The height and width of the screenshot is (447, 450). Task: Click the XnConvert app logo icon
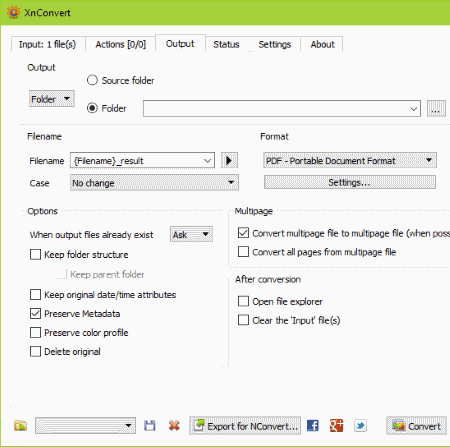click(x=13, y=12)
